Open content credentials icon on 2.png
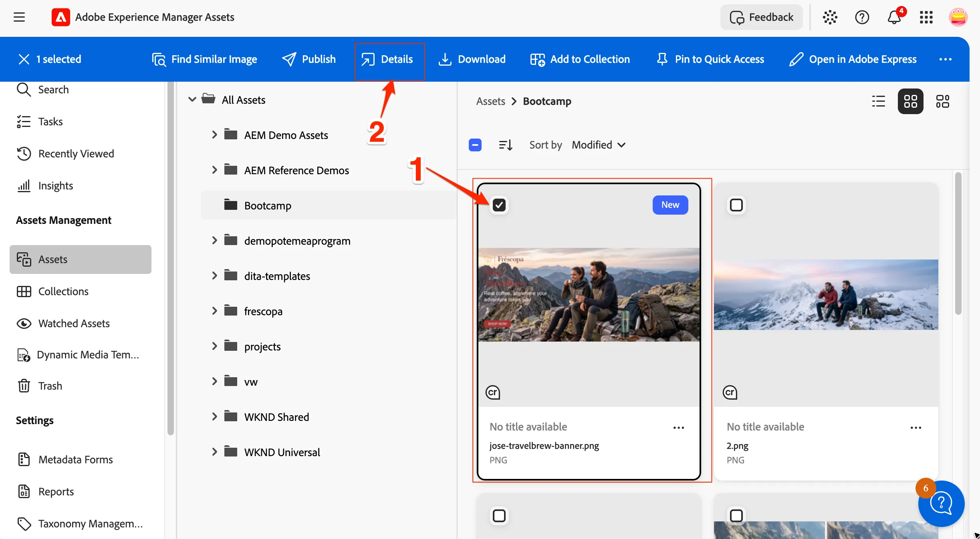980x539 pixels. 730,392
